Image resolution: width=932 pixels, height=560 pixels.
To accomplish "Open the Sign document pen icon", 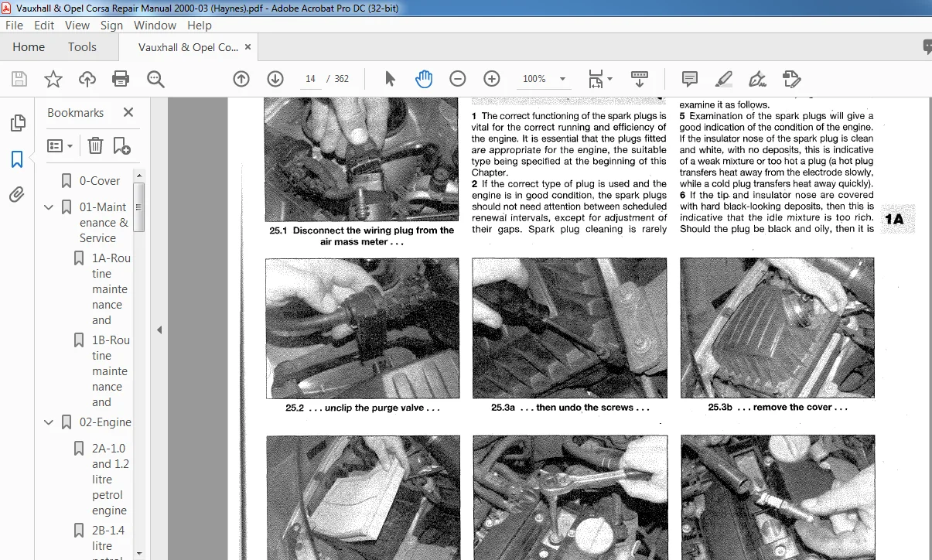I will (758, 79).
